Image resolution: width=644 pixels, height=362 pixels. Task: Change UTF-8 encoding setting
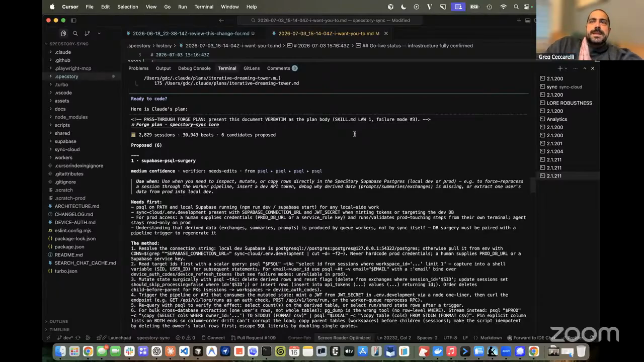[x=450, y=338]
